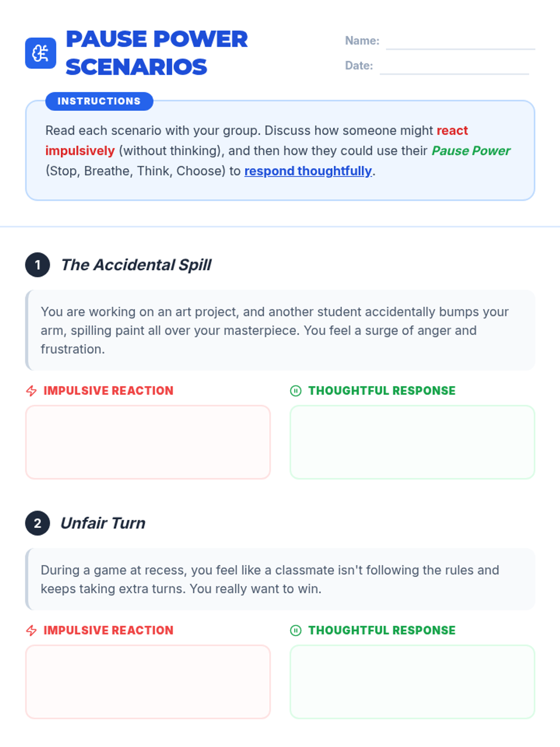
Task: Click the number 2 circle badge
Action: (x=38, y=523)
